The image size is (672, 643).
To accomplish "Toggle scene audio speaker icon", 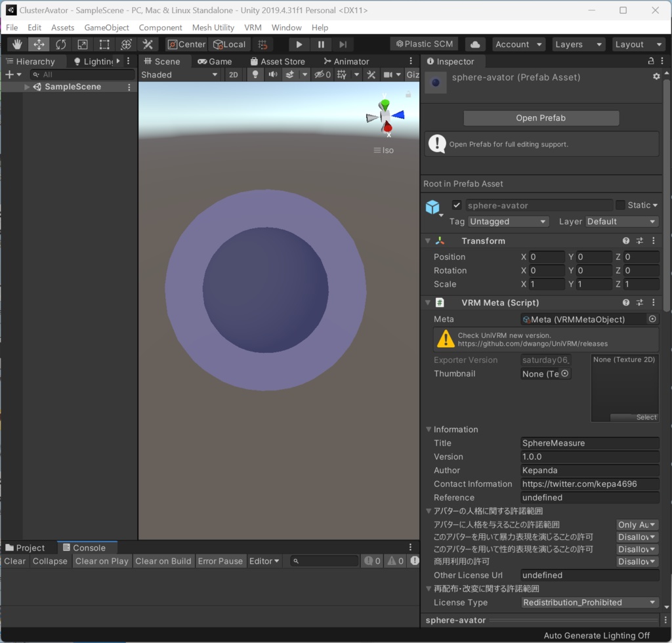I will (272, 75).
